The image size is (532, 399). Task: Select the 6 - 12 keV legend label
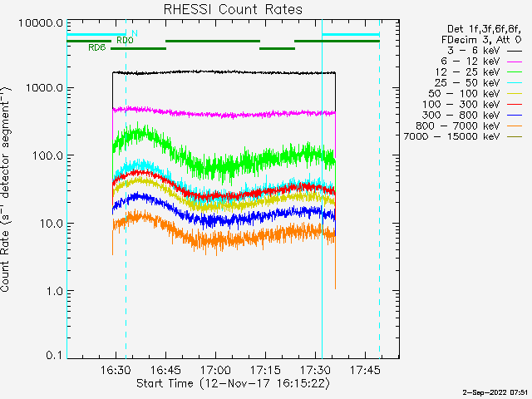tap(470, 62)
